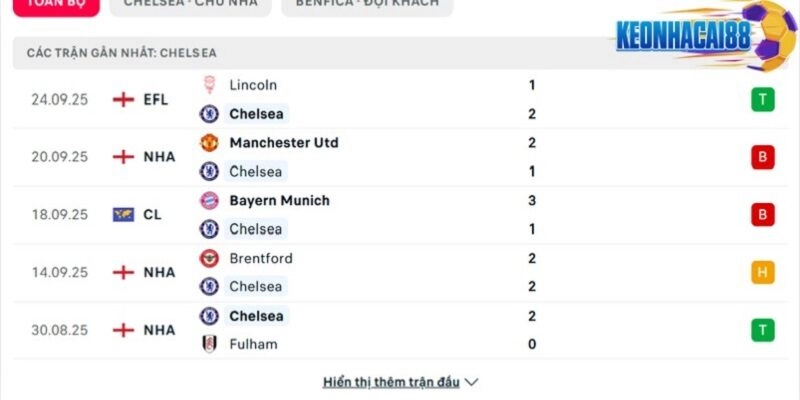
Task: Click the green T badge for Lincoln match
Action: pos(763,99)
